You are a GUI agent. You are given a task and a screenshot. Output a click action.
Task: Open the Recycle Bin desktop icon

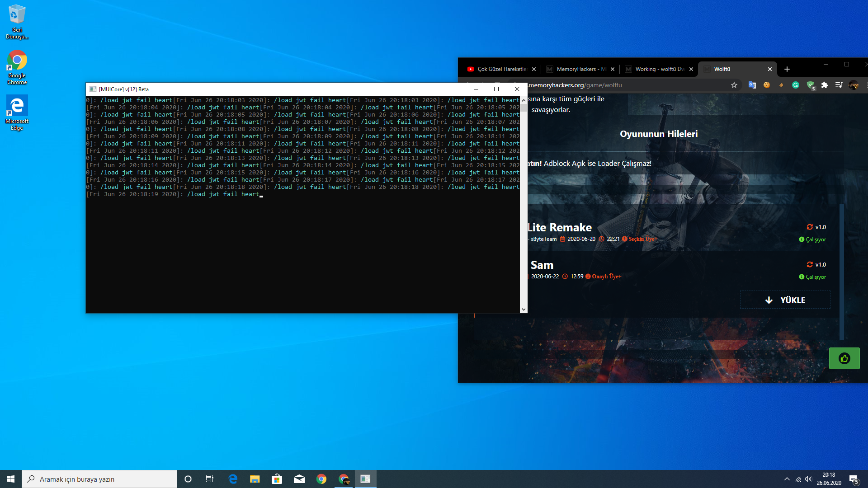(17, 21)
